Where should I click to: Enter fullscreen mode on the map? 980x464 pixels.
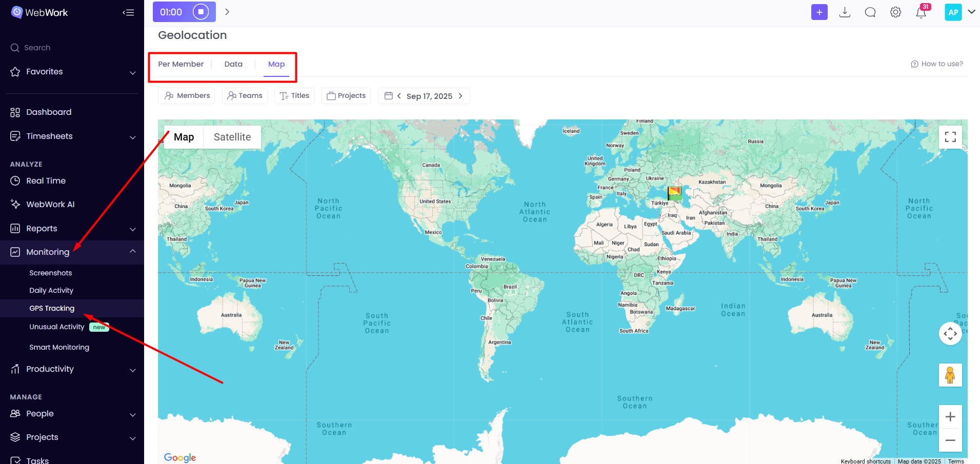point(950,137)
